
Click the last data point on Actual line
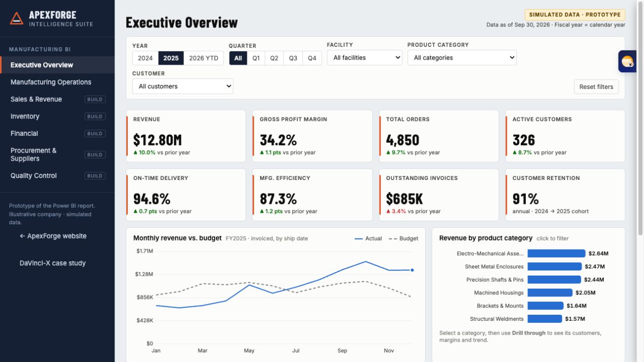click(x=412, y=270)
